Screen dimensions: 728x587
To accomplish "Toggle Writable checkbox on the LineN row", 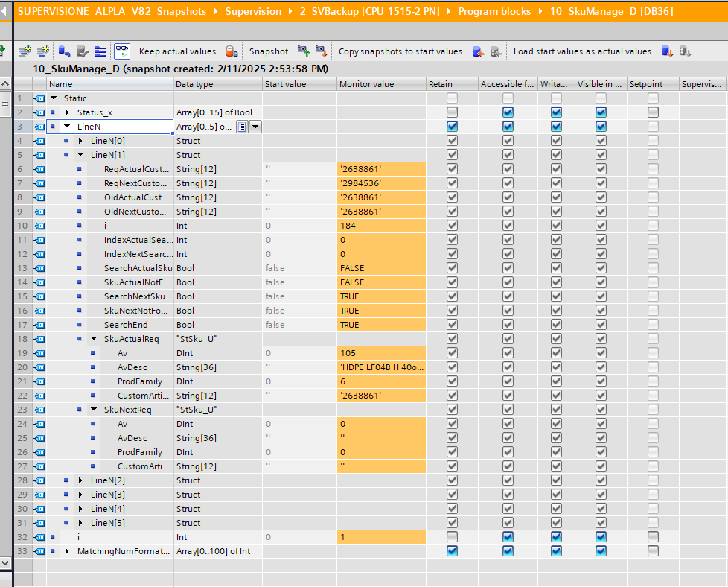I will [x=556, y=127].
